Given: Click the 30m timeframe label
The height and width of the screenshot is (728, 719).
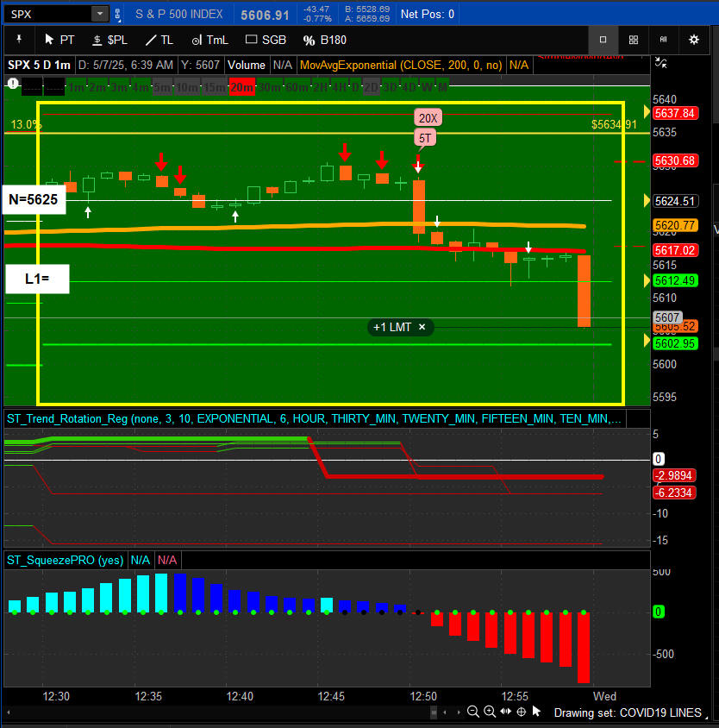Looking at the screenshot, I should (x=270, y=87).
